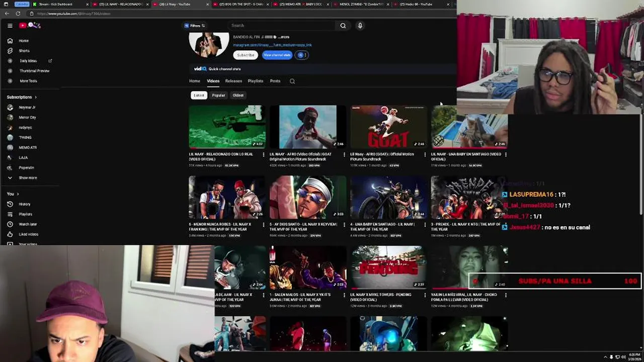Open options for MENOR NUNCA ROBES video
The width and height of the screenshot is (644, 362).
coord(263,224)
